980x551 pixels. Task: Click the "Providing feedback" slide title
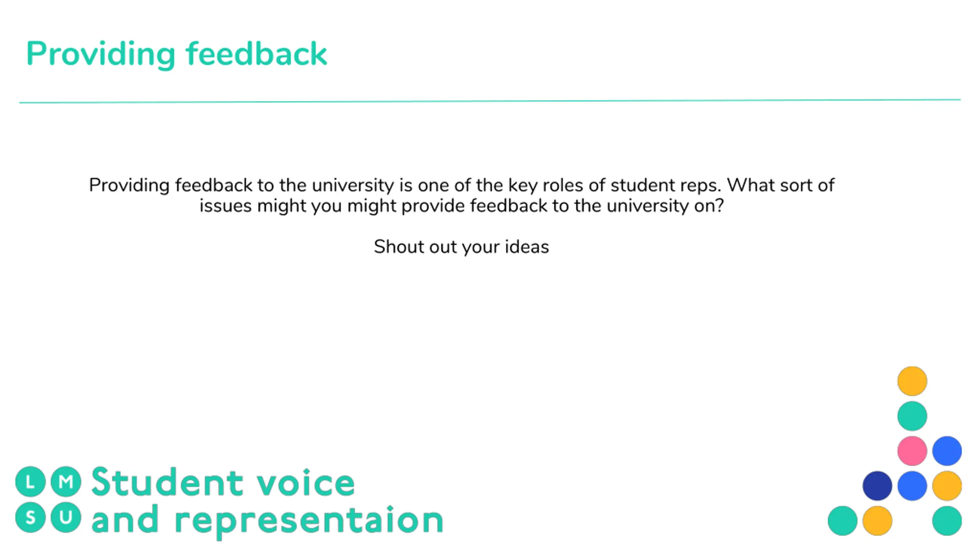[x=176, y=54]
